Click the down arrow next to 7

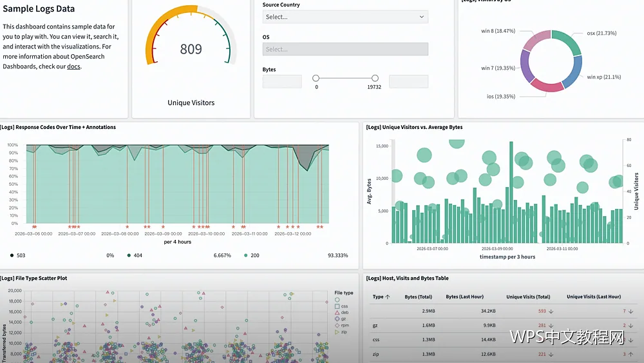point(630,311)
